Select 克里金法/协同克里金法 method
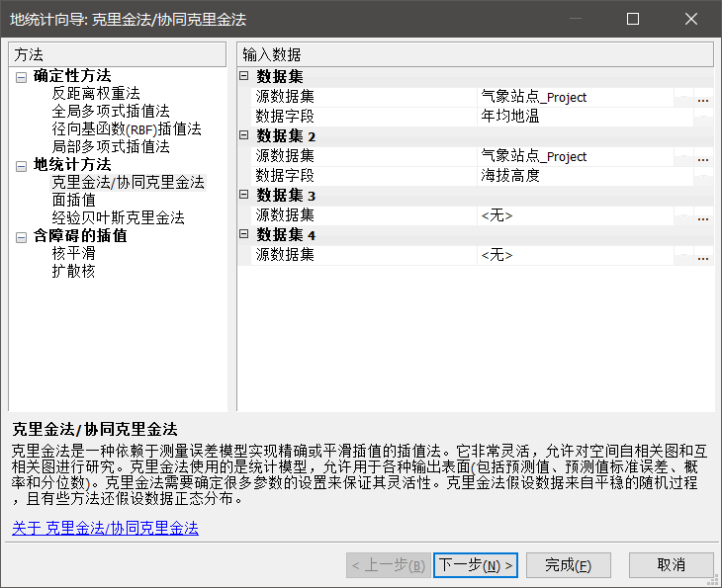 pyautogui.click(x=128, y=182)
